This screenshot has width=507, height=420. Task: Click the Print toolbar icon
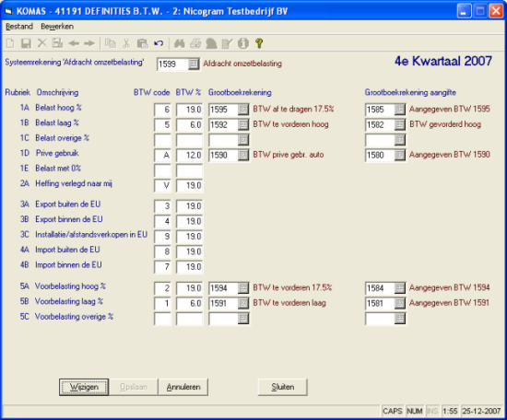point(195,43)
